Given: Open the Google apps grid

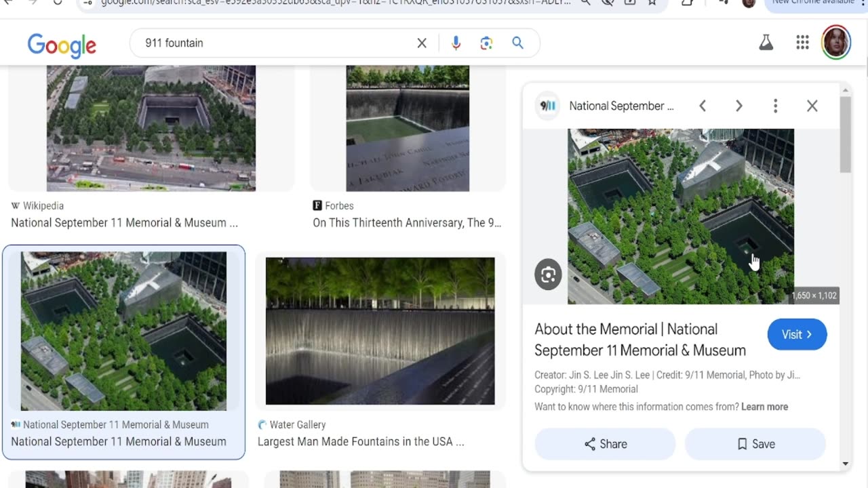Looking at the screenshot, I should [803, 43].
